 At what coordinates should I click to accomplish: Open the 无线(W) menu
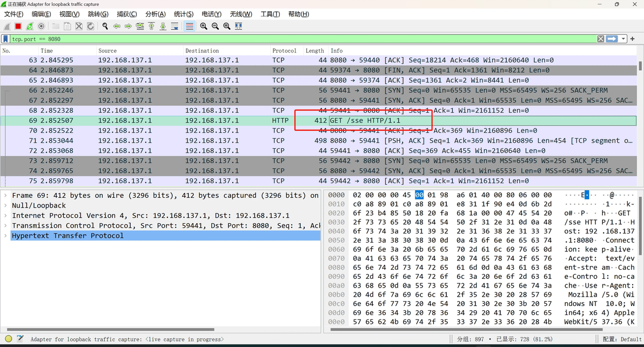point(241,14)
